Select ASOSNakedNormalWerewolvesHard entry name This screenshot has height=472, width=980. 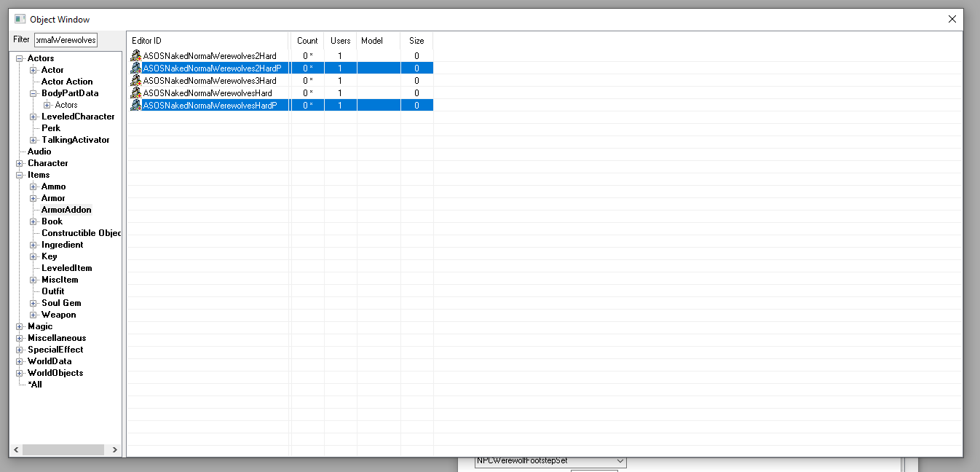pos(208,93)
